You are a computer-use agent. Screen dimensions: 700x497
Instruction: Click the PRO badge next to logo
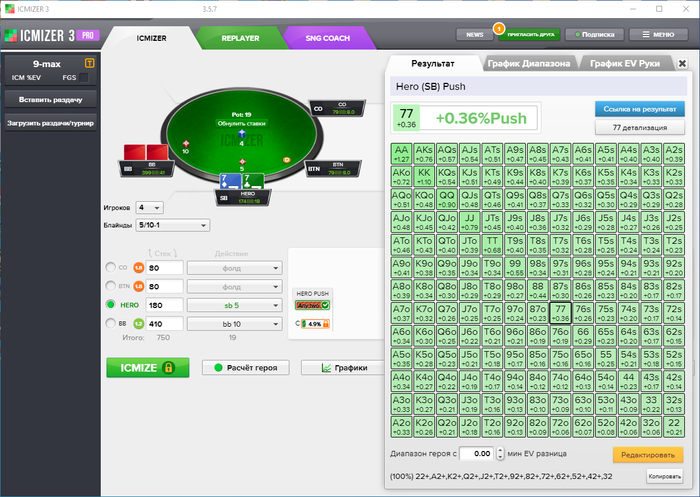88,35
